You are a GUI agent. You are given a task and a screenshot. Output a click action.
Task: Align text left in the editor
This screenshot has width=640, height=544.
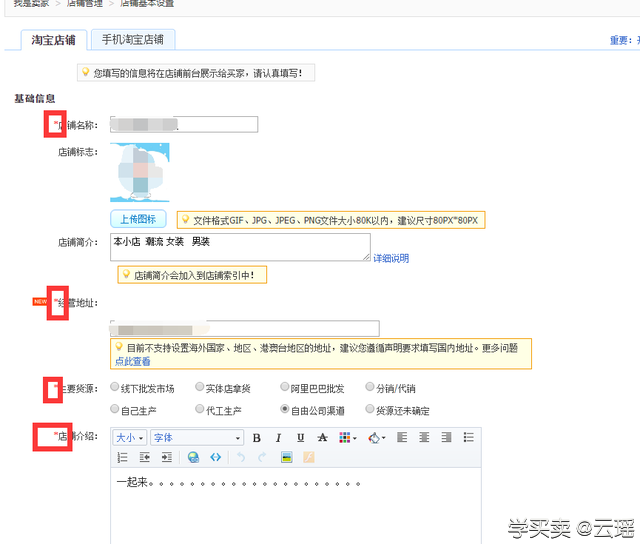point(402,438)
